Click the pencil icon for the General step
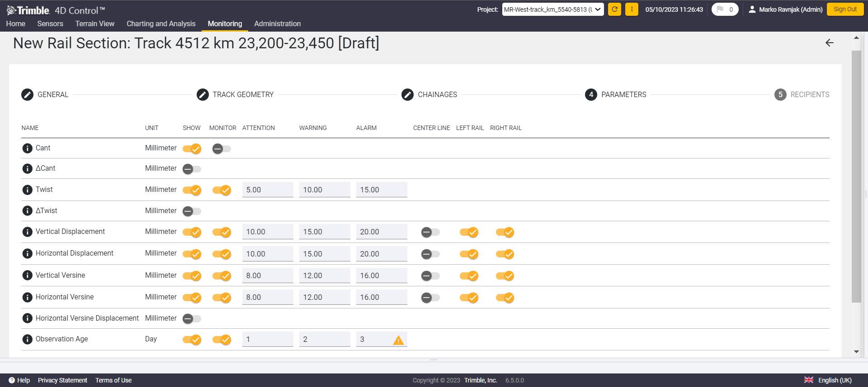 coord(28,95)
